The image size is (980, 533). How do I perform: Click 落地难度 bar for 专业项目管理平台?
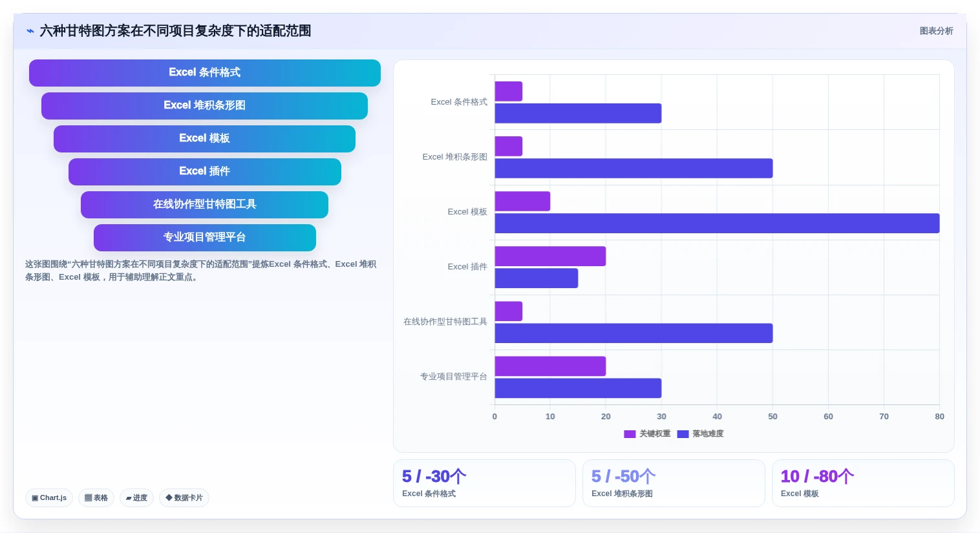point(578,388)
